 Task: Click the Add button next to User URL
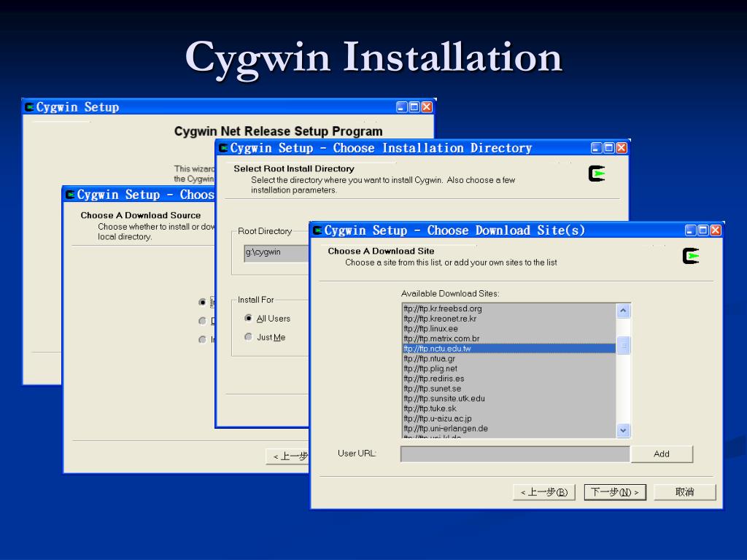point(662,454)
